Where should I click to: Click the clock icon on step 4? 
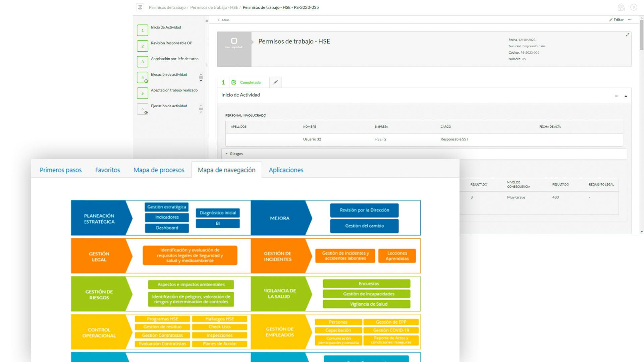146,80
